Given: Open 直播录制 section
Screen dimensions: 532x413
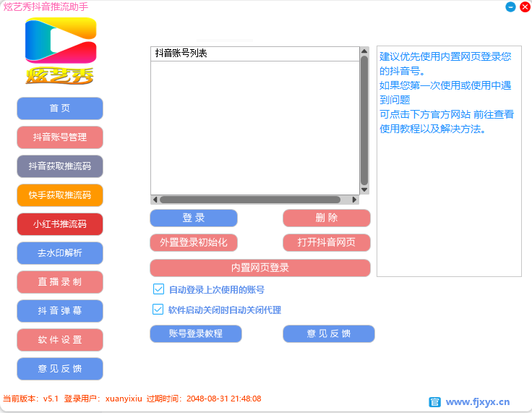Looking at the screenshot, I should 60,282.
